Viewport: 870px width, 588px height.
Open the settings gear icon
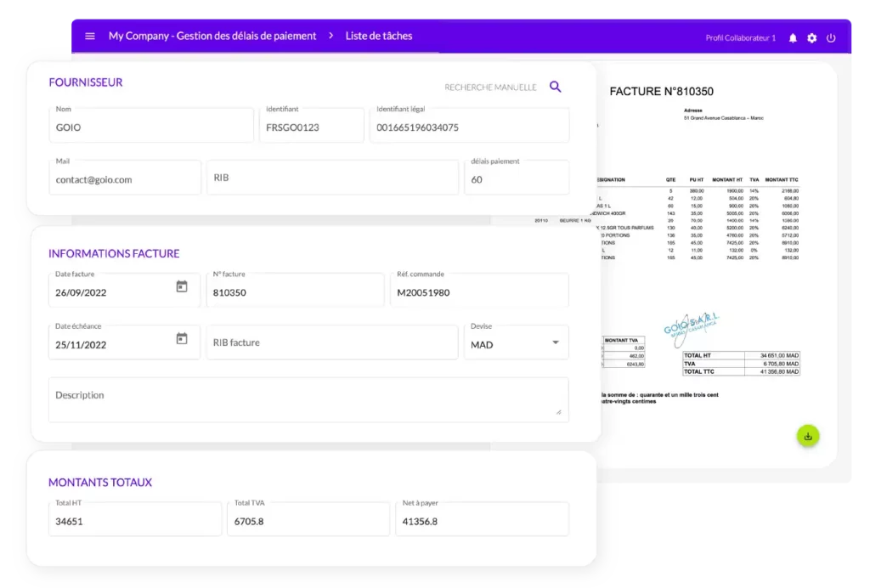812,38
